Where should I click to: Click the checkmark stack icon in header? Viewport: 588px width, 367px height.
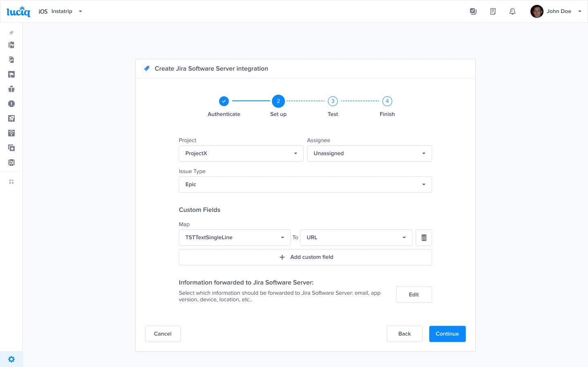pos(473,11)
